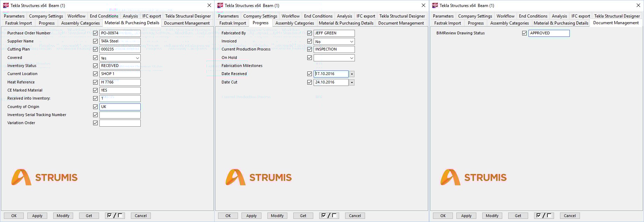Click the check/uncheck all toggle button in the left window
The height and width of the screenshot is (222, 644).
[x=115, y=216]
